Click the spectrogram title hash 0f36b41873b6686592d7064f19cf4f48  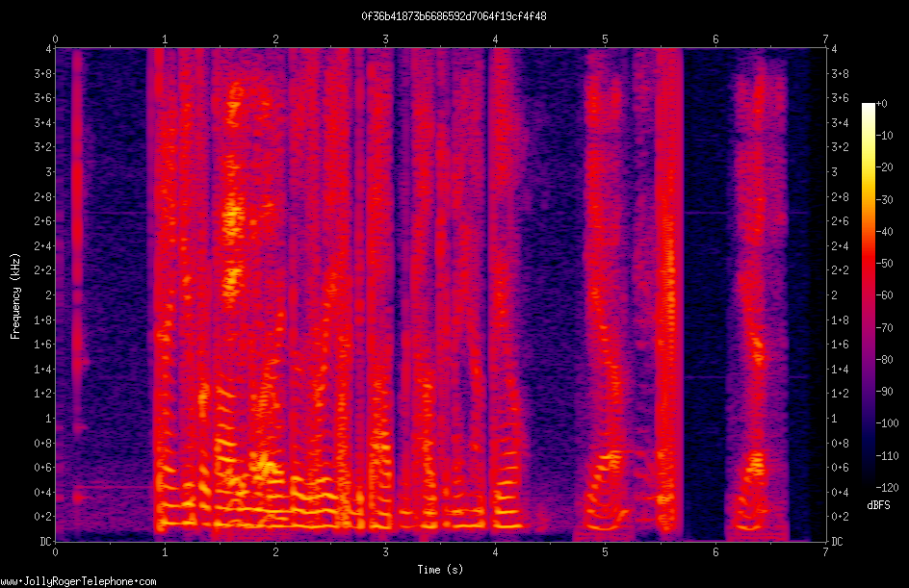click(x=454, y=16)
